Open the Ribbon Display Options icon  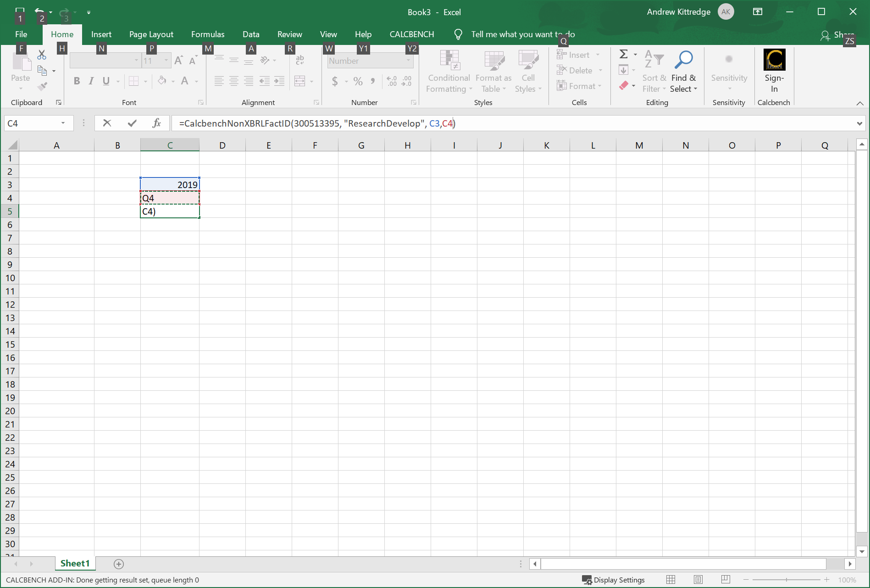[758, 12]
